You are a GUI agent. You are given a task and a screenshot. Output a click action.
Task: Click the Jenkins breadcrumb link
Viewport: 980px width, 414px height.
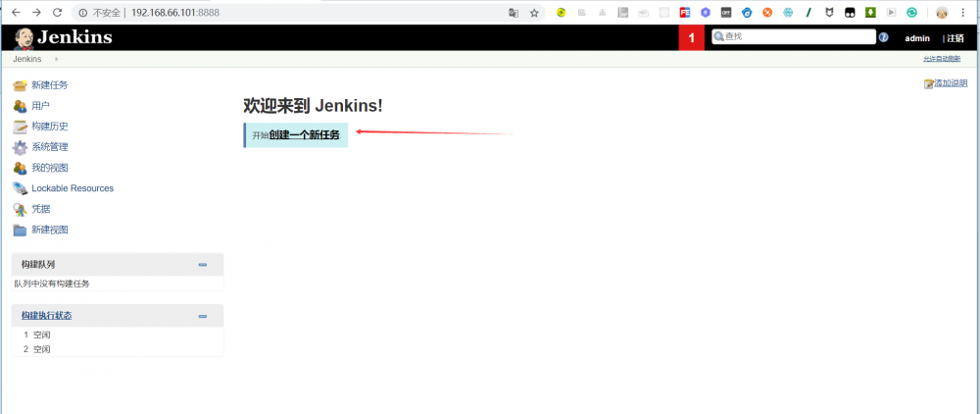click(x=26, y=59)
